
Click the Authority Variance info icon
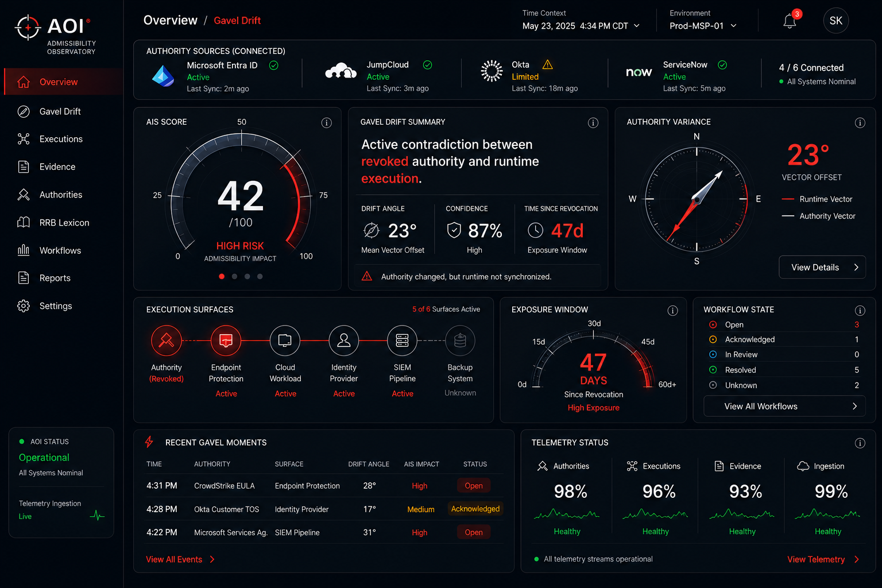(x=860, y=122)
